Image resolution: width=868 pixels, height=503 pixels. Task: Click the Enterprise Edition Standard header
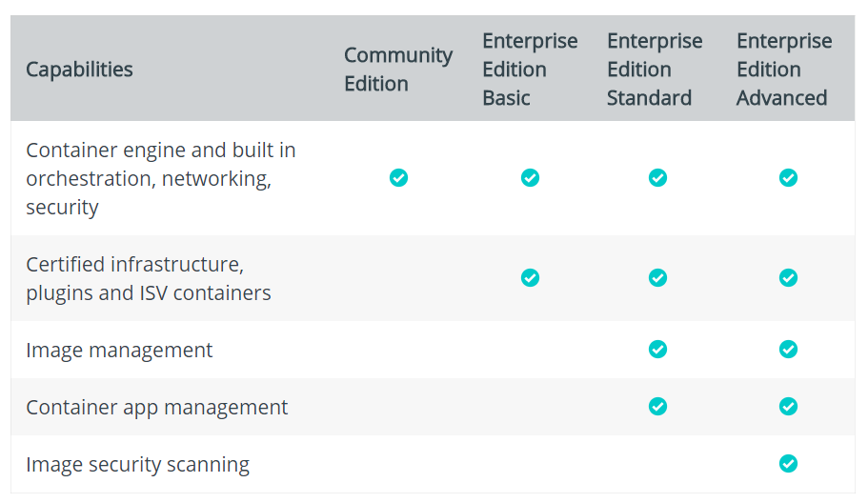point(654,70)
